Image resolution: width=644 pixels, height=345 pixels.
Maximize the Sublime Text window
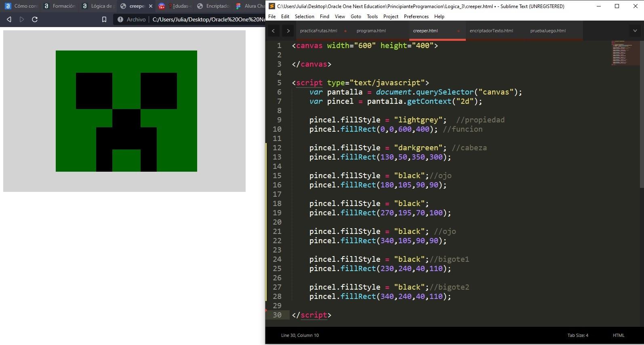(617, 6)
